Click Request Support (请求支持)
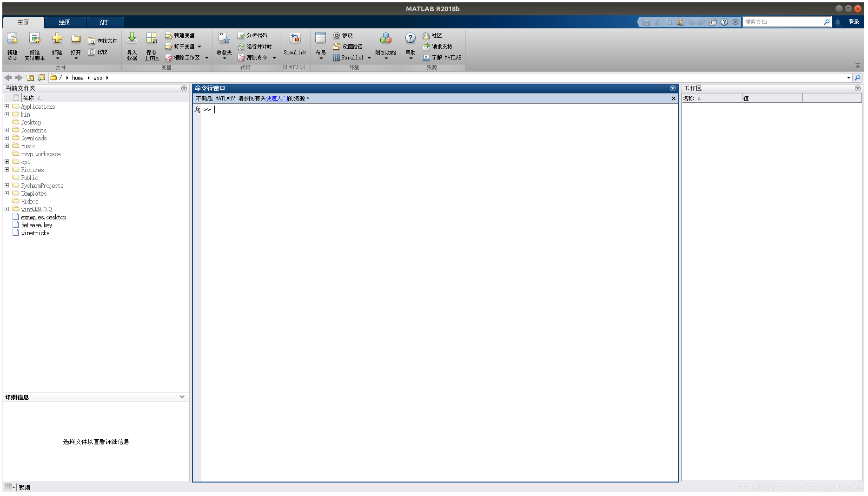Screen dimensions: 868x496 click(437, 46)
